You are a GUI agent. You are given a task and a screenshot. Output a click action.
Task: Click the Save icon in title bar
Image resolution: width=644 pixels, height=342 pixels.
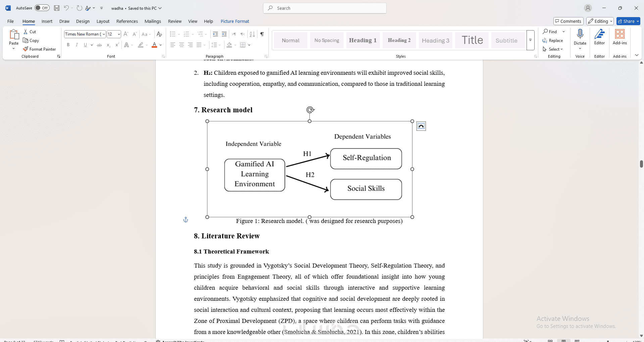coord(57,8)
